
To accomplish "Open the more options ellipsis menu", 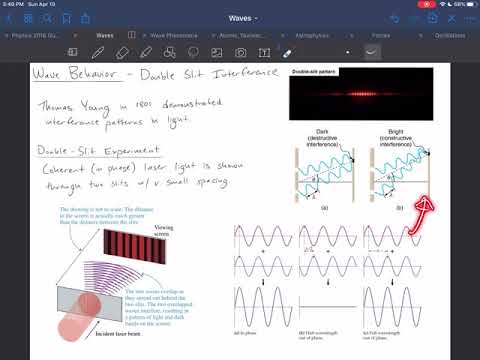I will [470, 19].
